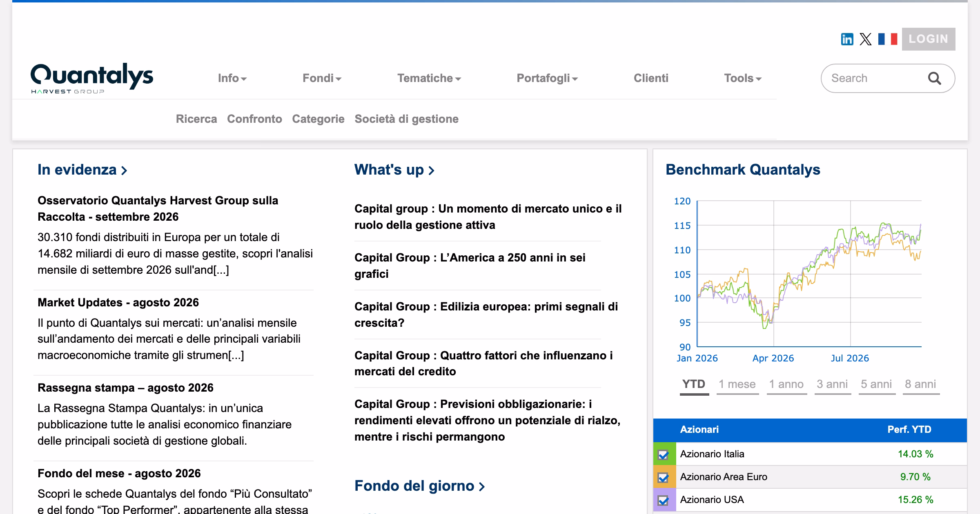Open the Categorie submenu link
Screen dimensions: 980x514
[x=318, y=119]
